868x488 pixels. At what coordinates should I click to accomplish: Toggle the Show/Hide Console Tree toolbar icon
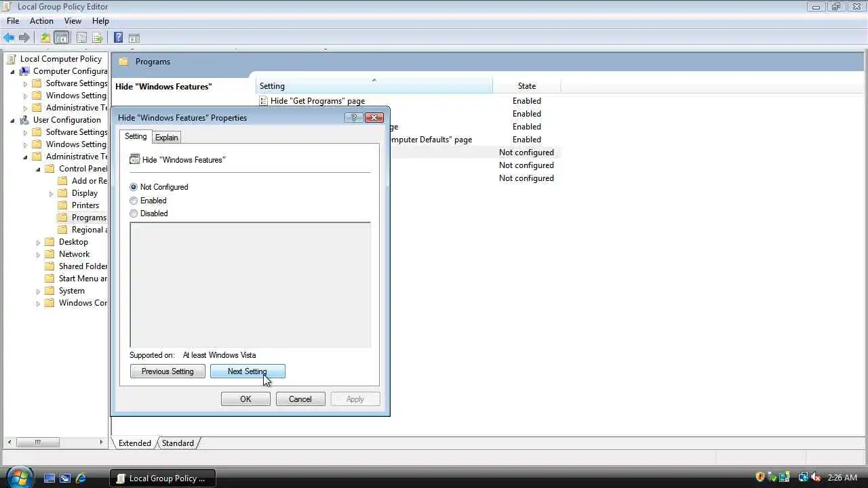pos(62,38)
